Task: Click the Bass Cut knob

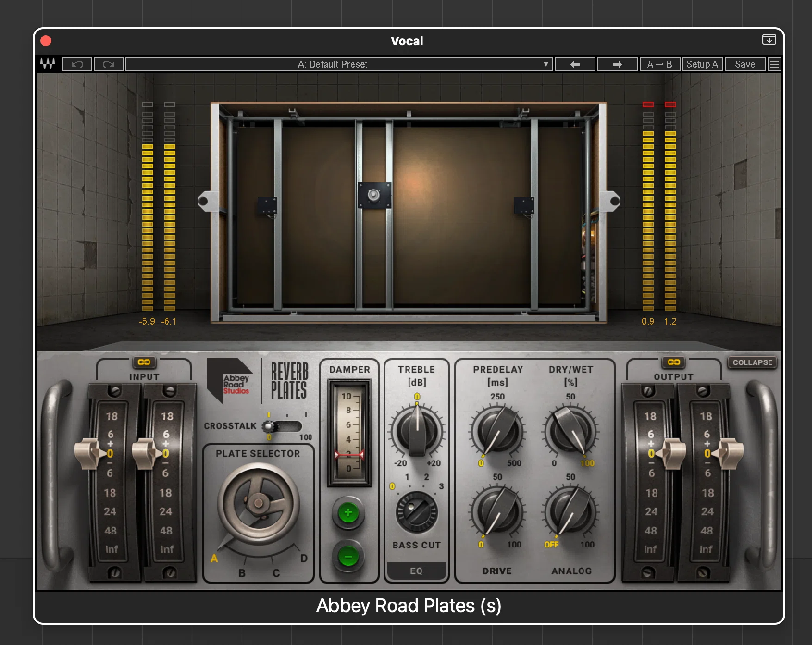Action: (x=416, y=512)
